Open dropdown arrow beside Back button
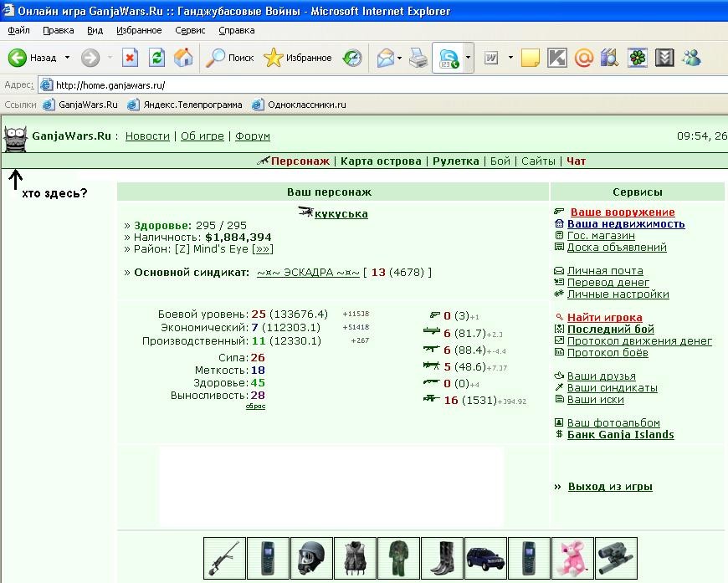 [67, 58]
